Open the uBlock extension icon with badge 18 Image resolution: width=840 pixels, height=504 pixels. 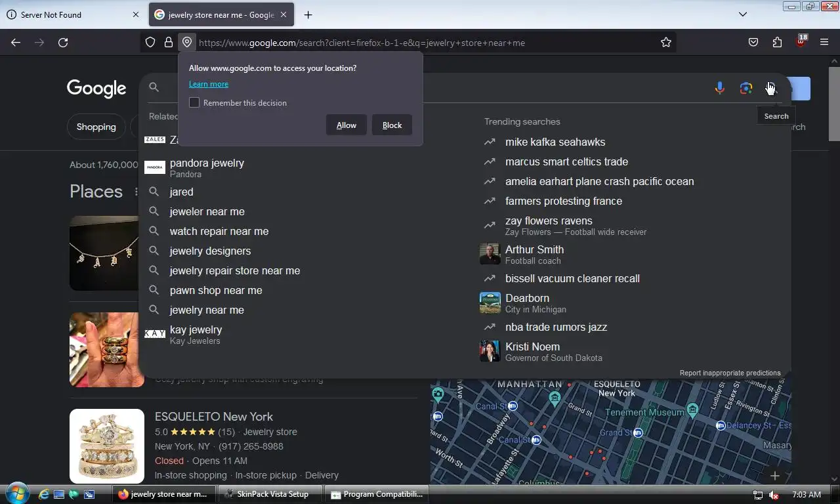click(801, 41)
